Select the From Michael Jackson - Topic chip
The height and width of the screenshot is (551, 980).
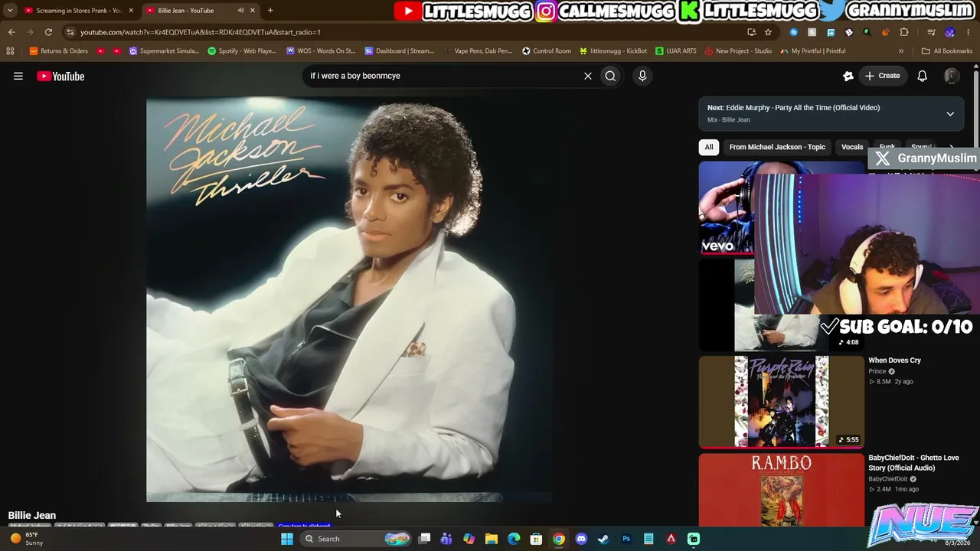(777, 147)
